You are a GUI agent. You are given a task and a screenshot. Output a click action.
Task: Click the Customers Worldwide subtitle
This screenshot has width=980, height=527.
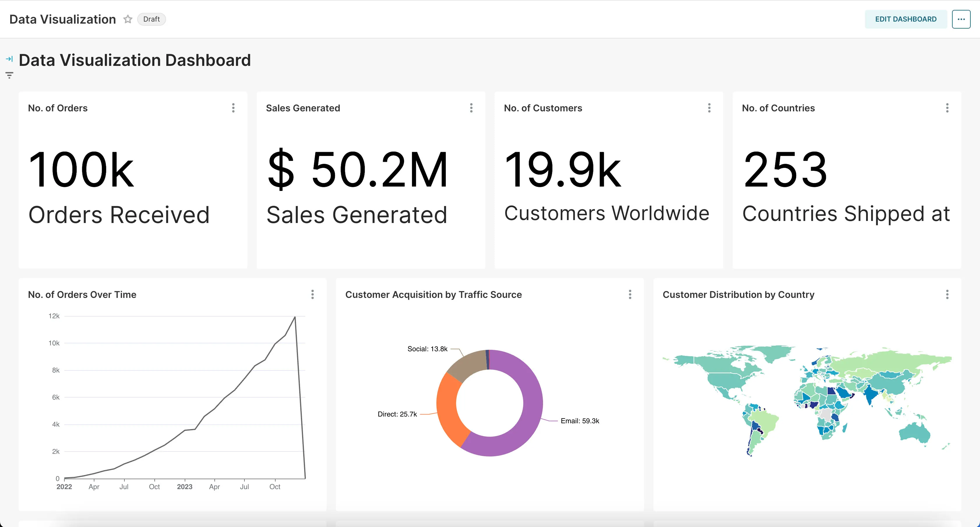point(607,213)
